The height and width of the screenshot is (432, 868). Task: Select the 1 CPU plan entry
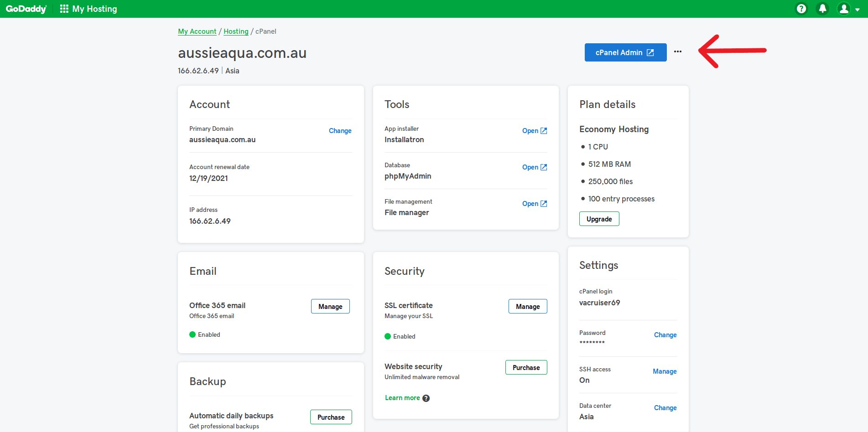[598, 147]
